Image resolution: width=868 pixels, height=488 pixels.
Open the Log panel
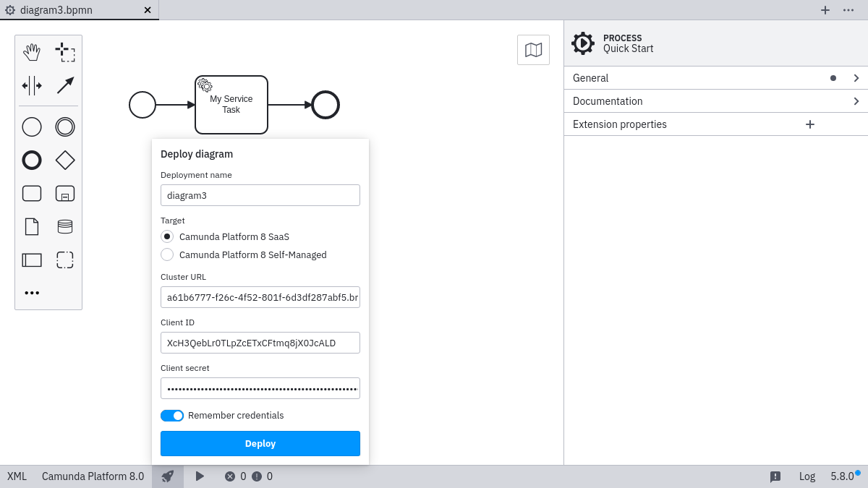pos(807,476)
